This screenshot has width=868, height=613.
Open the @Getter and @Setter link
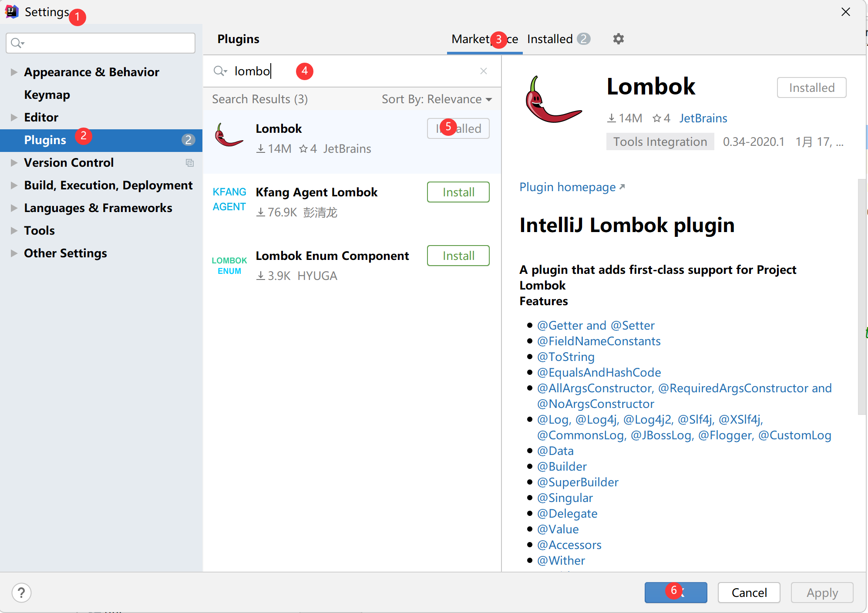pyautogui.click(x=595, y=326)
